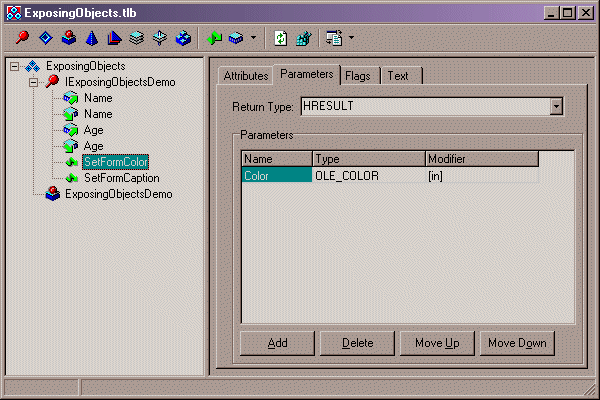The width and height of the screenshot is (600, 400).
Task: Open the Return Type combo box
Action: click(x=556, y=106)
